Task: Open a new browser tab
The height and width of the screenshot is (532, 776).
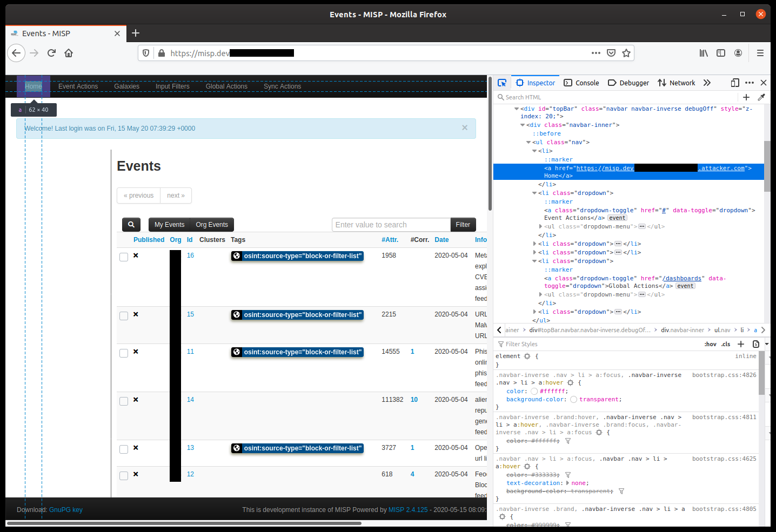Action: (136, 33)
